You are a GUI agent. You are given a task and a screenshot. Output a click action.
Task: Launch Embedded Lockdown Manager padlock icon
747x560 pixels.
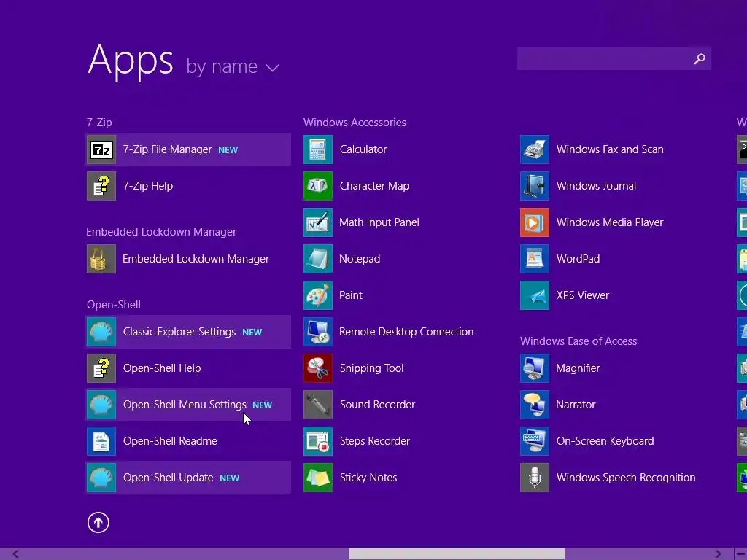coord(101,259)
